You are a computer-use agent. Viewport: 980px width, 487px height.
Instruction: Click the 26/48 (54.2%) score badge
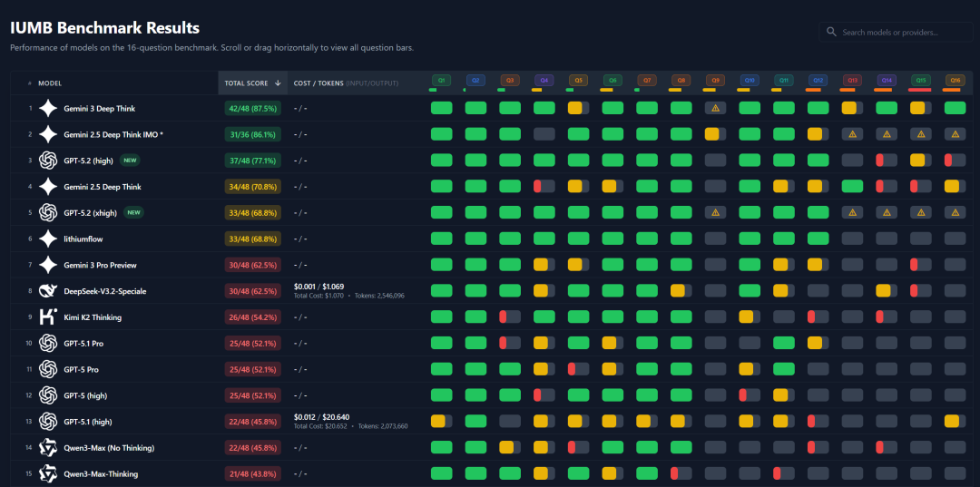coord(253,317)
